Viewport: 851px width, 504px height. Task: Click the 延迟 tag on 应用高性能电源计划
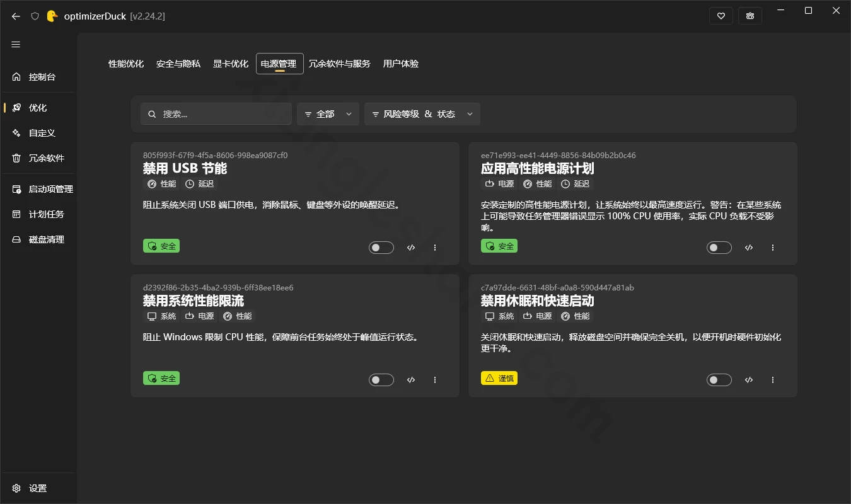[575, 184]
